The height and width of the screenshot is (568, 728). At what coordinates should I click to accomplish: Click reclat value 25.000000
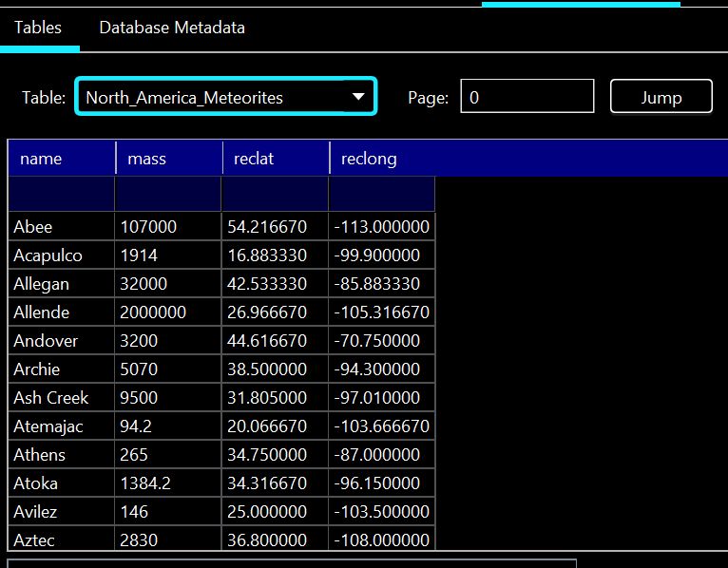pos(275,511)
